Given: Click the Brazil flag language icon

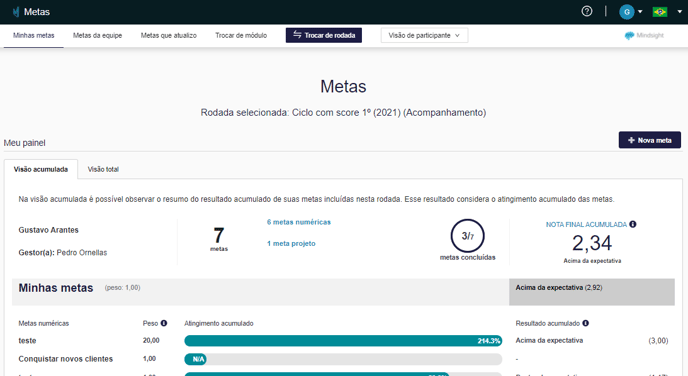Looking at the screenshot, I should (659, 12).
